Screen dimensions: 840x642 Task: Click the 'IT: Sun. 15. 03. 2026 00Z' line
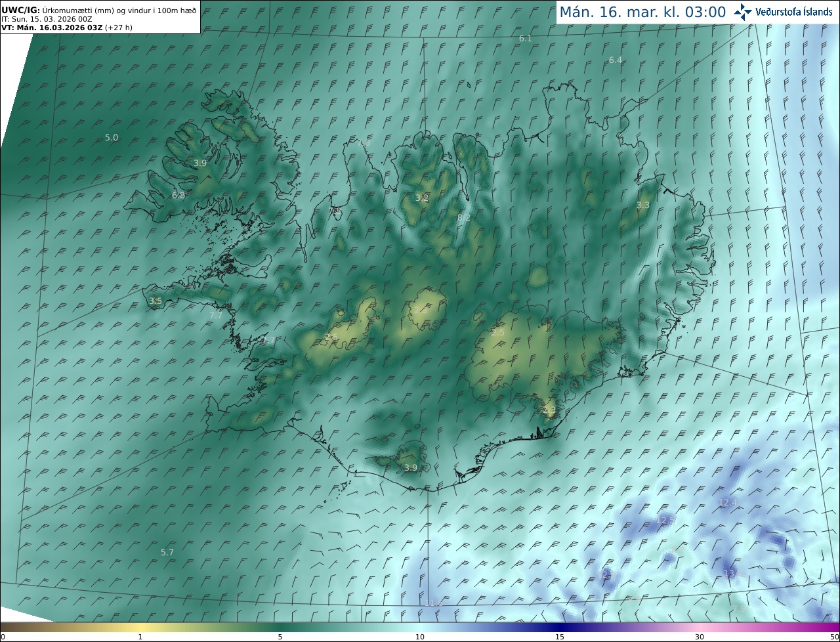click(x=47, y=19)
